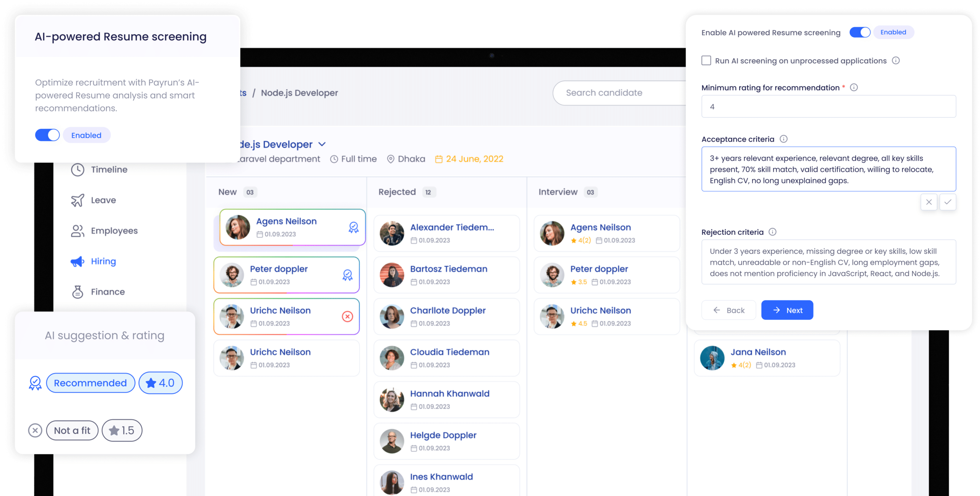The image size is (980, 496).
Task: Switch off the Enabled toggle in left card
Action: [x=47, y=135]
